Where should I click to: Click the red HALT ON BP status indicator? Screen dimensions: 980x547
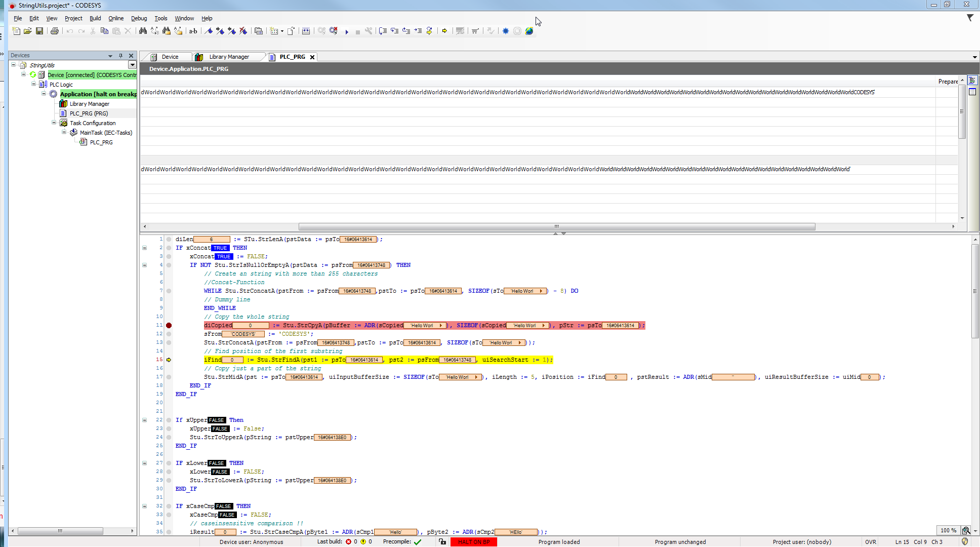pyautogui.click(x=473, y=541)
